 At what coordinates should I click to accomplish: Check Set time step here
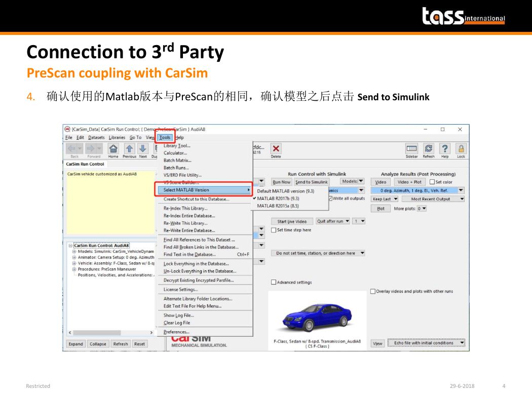pyautogui.click(x=274, y=230)
